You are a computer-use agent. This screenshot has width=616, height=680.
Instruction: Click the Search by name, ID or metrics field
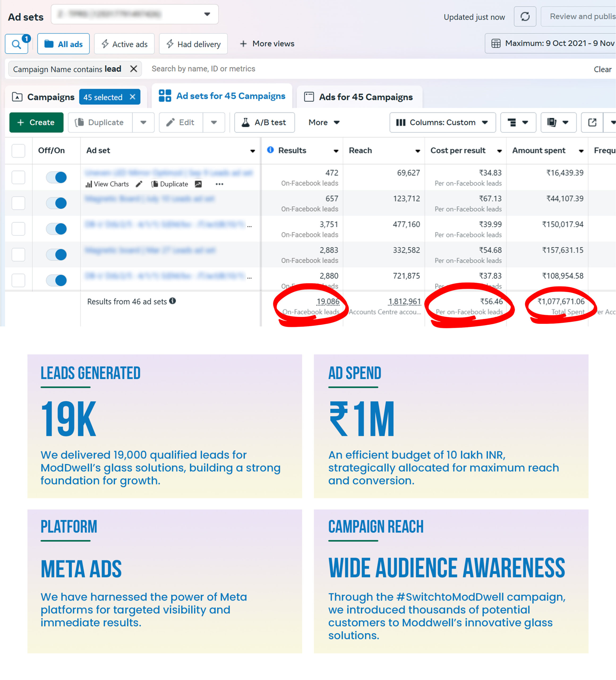pos(203,69)
